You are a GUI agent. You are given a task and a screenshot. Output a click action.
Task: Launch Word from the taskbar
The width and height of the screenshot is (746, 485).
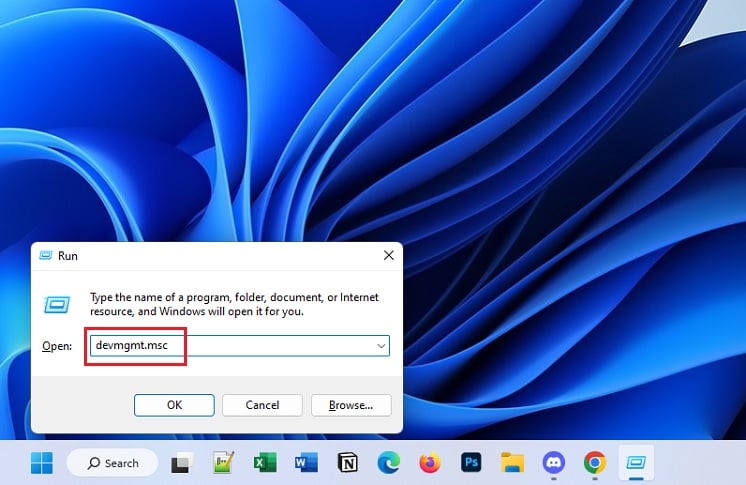pos(306,463)
